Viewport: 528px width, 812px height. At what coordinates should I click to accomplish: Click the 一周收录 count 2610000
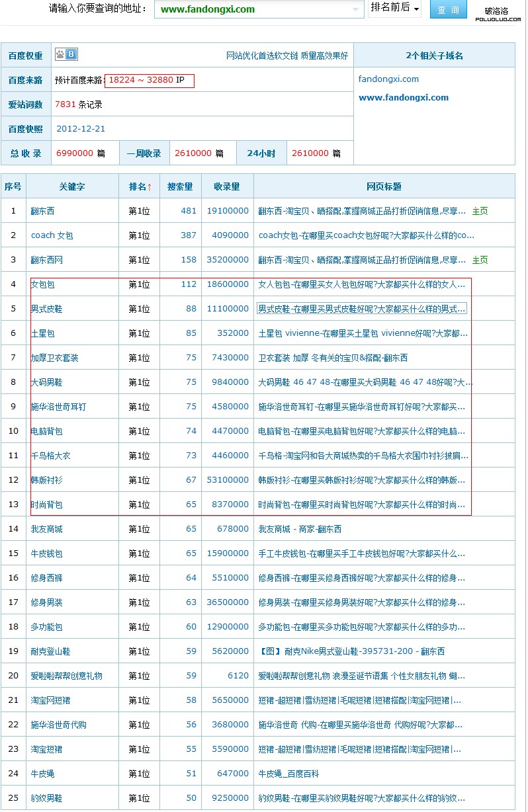coord(193,153)
